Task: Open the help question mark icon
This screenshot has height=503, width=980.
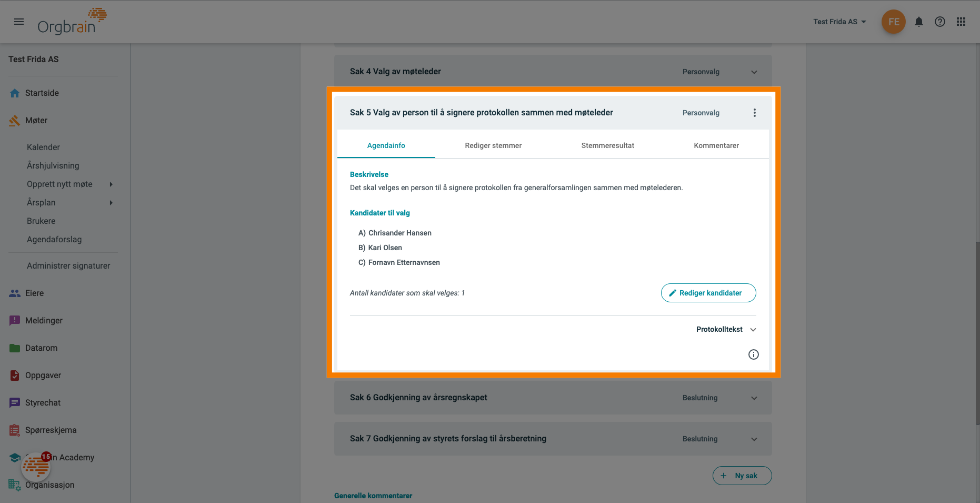Action: tap(940, 22)
